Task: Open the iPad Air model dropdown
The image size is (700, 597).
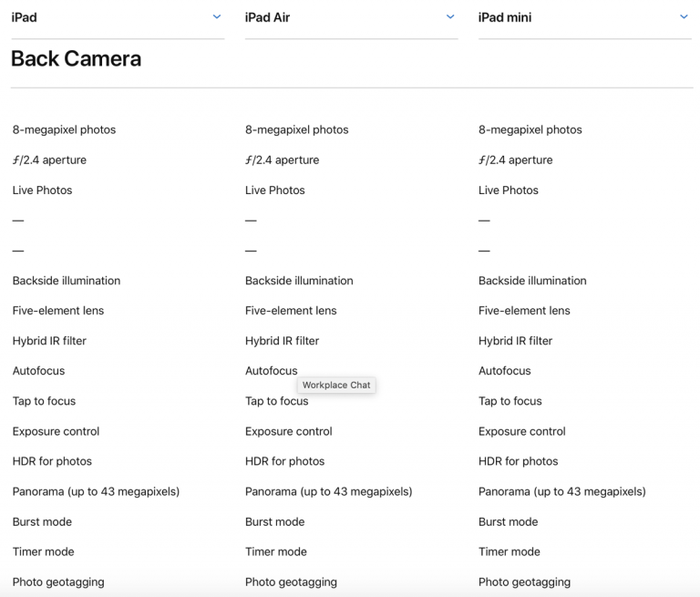Action: [x=351, y=17]
